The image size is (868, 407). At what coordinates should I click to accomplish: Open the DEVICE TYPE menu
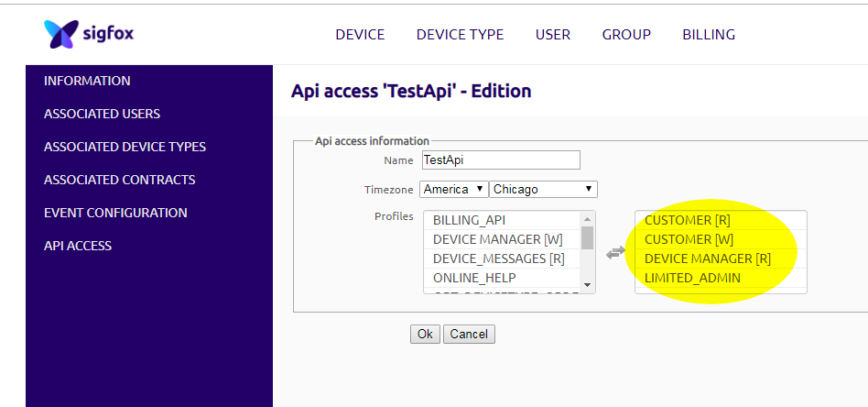[x=460, y=35]
